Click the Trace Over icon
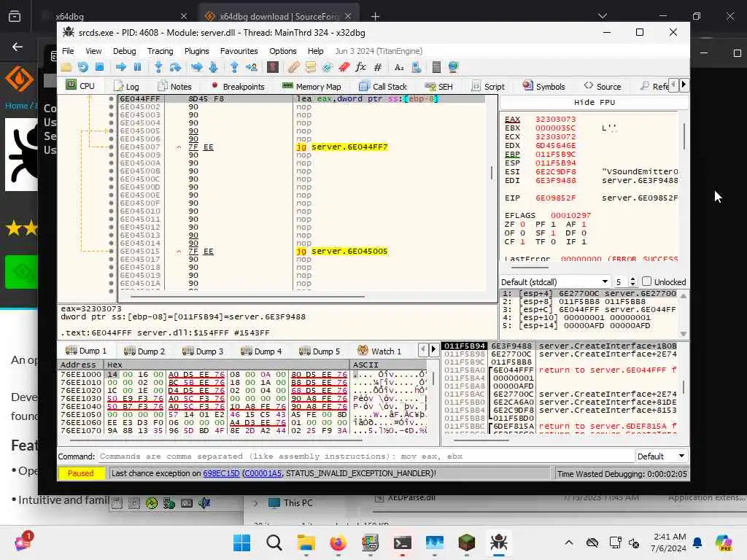747x560 pixels. tap(214, 68)
